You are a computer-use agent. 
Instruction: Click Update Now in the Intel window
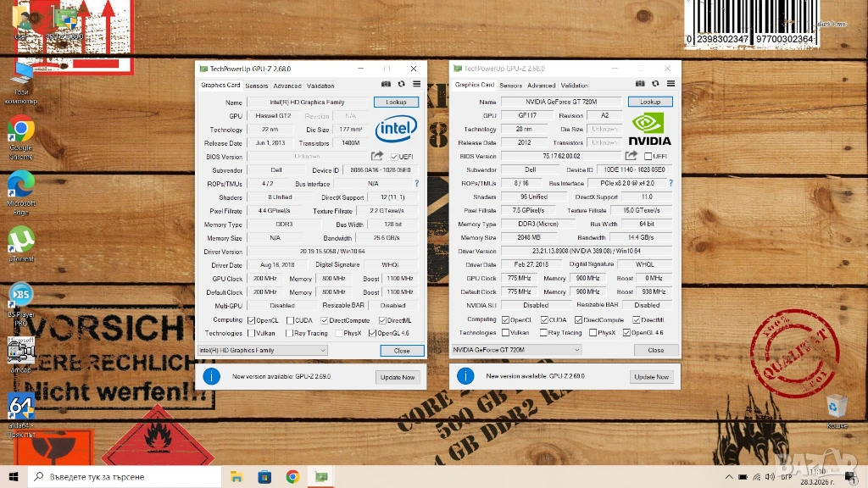397,377
